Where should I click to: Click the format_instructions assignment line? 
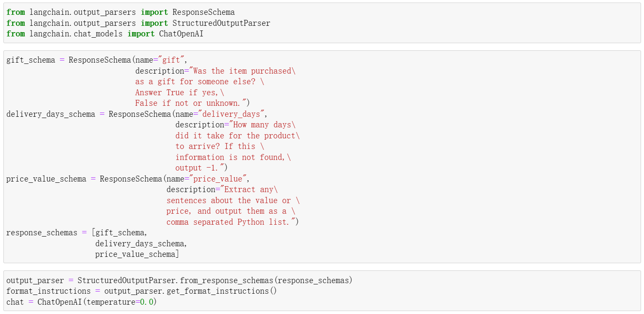pyautogui.click(x=141, y=291)
